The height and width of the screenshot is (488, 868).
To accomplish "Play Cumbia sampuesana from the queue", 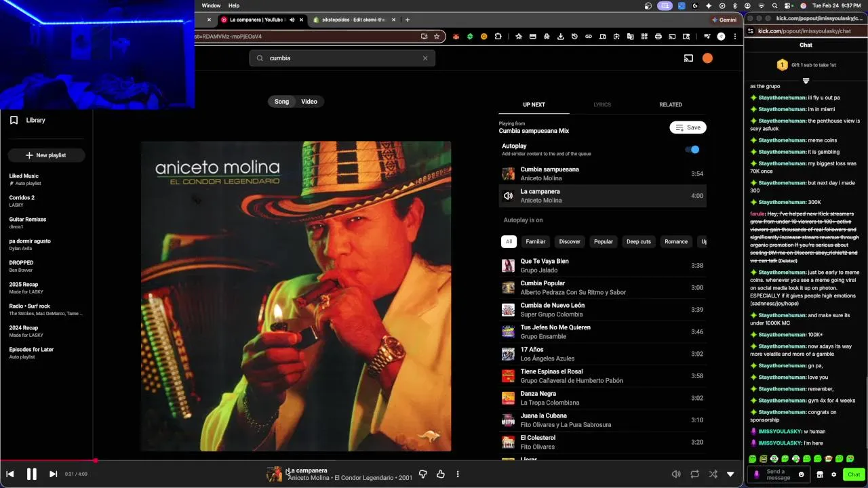I will (602, 174).
